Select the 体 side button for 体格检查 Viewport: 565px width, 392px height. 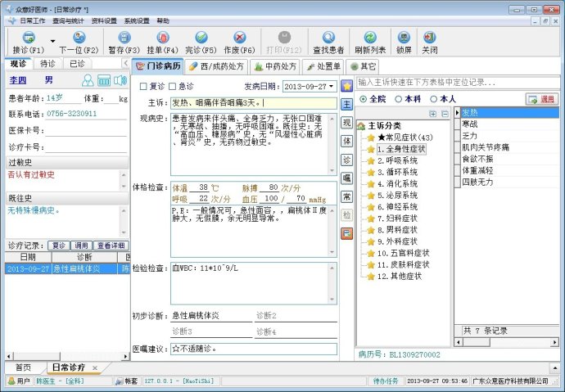(x=346, y=141)
